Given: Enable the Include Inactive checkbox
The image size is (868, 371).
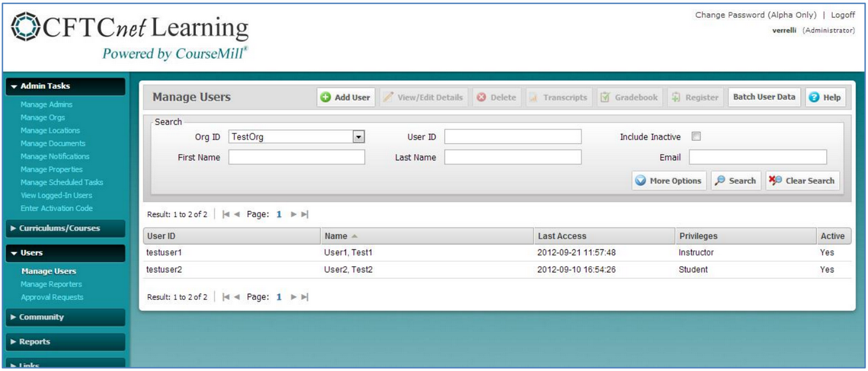Looking at the screenshot, I should tap(696, 137).
